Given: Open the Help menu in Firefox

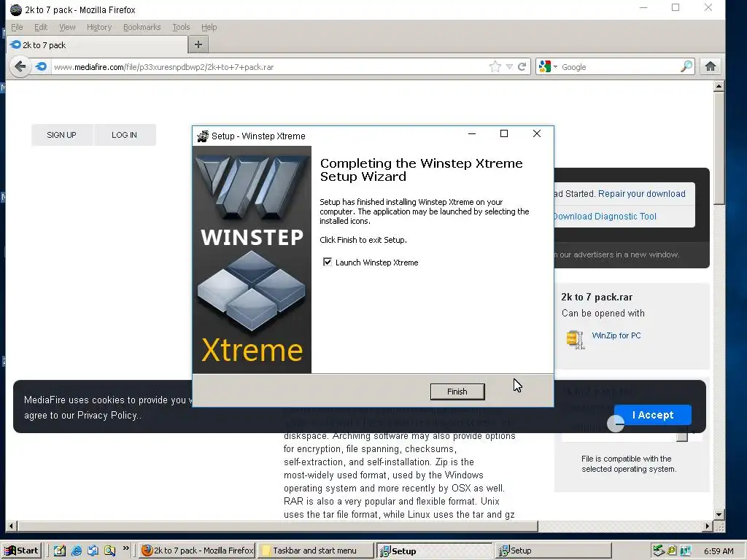Looking at the screenshot, I should click(209, 27).
